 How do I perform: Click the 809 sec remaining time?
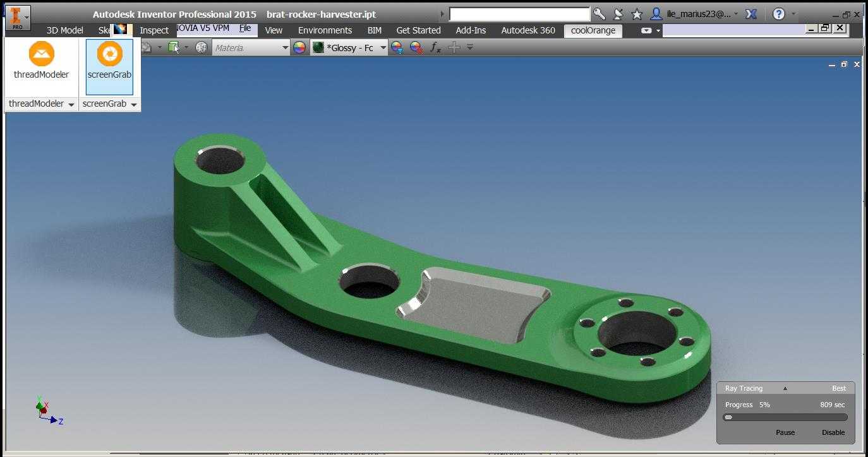(832, 405)
